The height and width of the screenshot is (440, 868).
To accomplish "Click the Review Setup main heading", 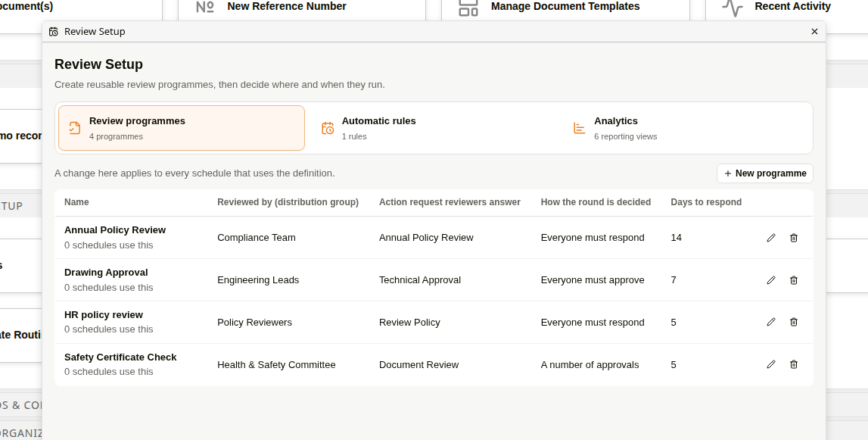I will [x=98, y=64].
